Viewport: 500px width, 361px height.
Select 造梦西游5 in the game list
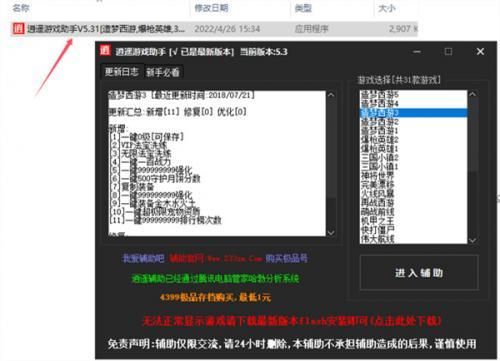(413, 94)
